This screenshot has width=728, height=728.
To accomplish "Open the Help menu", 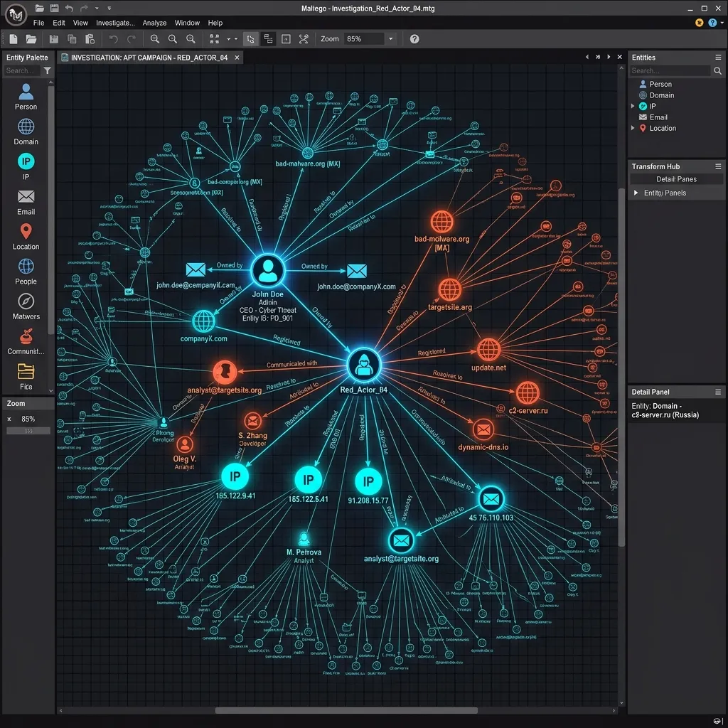I will (215, 23).
